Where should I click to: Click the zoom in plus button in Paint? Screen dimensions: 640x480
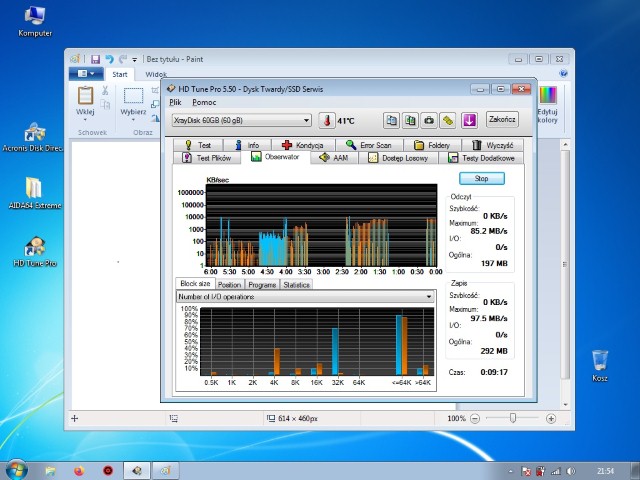click(x=551, y=418)
